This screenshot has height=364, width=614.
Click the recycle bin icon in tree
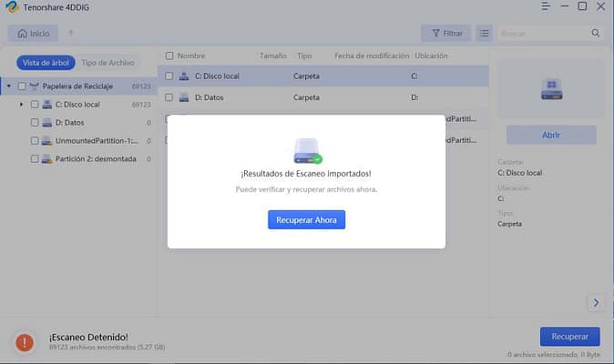tap(34, 86)
